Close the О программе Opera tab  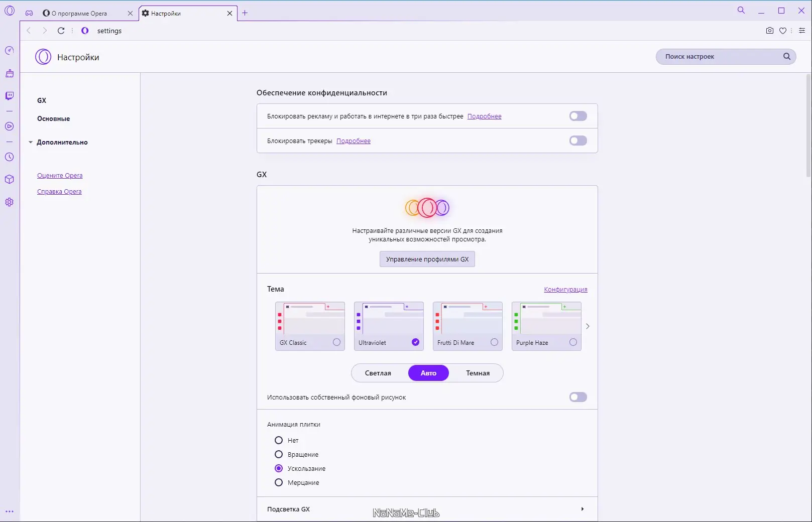click(130, 14)
